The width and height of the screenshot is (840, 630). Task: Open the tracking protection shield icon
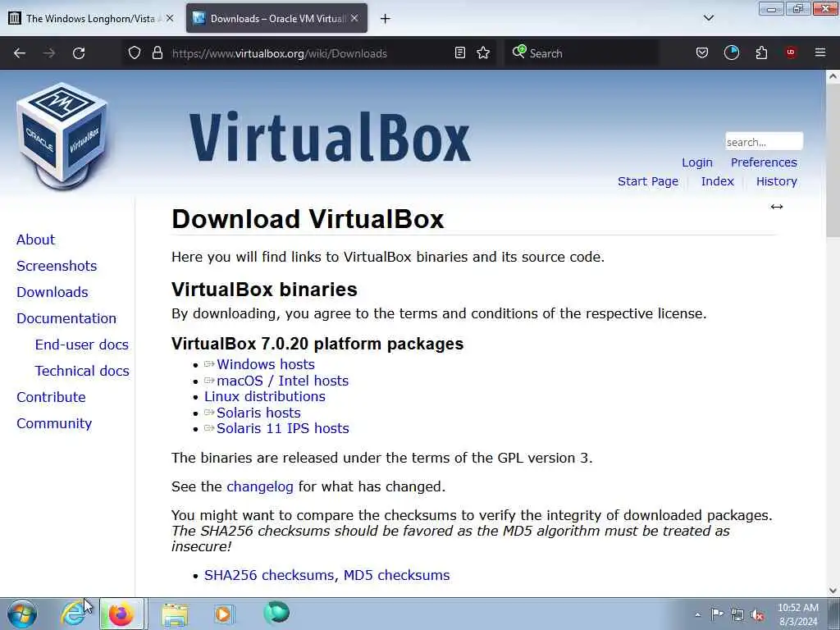click(x=135, y=52)
